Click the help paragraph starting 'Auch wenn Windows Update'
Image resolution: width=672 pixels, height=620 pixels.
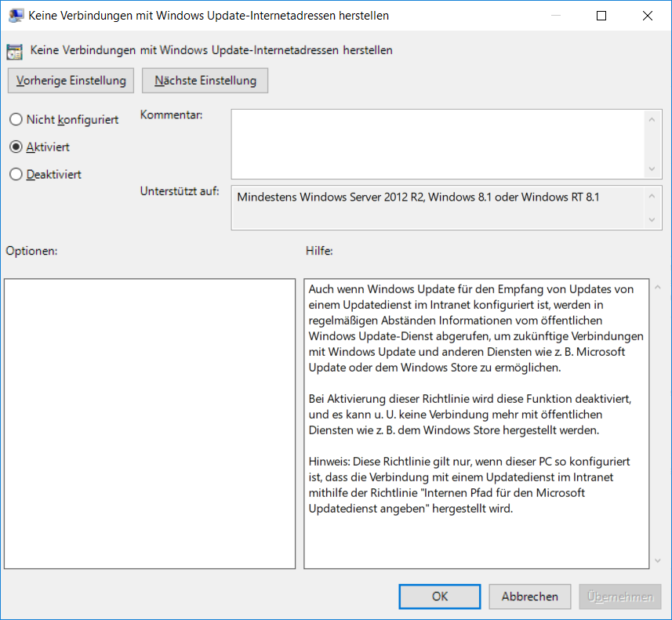pos(476,328)
